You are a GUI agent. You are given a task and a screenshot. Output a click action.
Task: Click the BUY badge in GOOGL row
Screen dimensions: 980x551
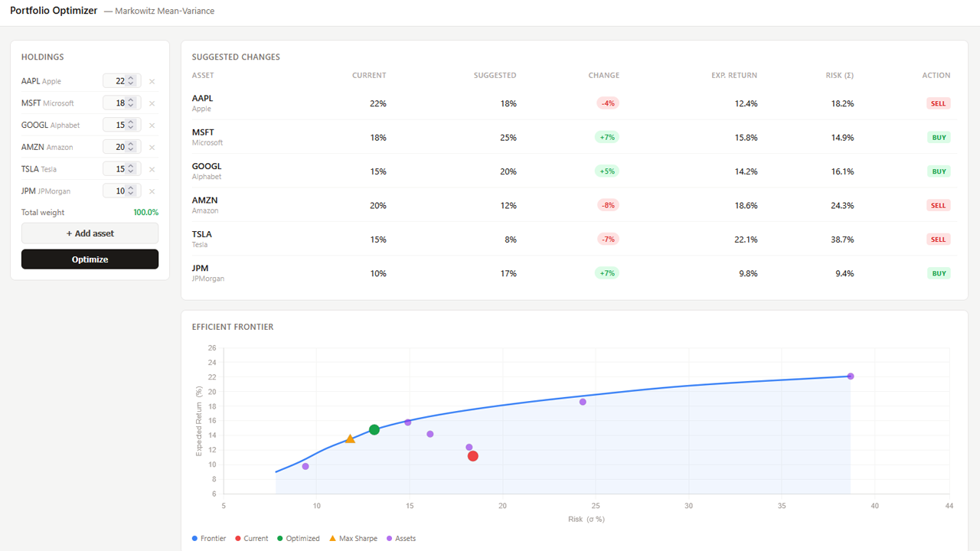(x=939, y=171)
